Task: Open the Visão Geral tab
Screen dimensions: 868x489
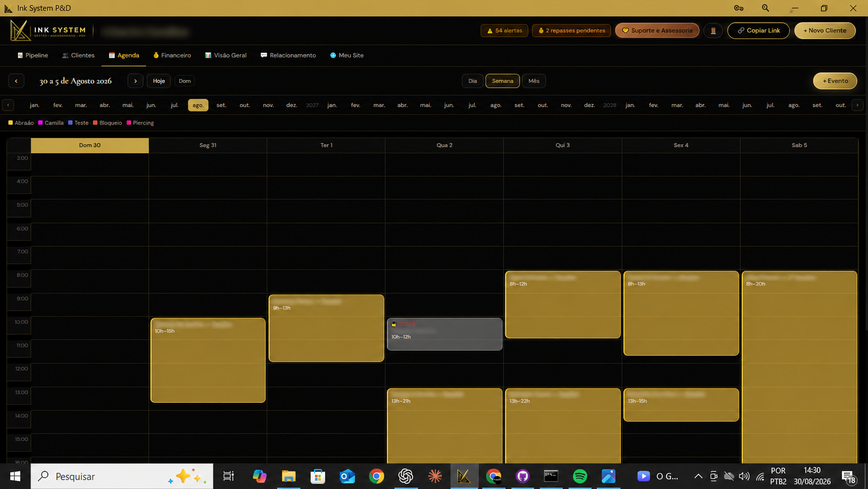Action: (226, 56)
